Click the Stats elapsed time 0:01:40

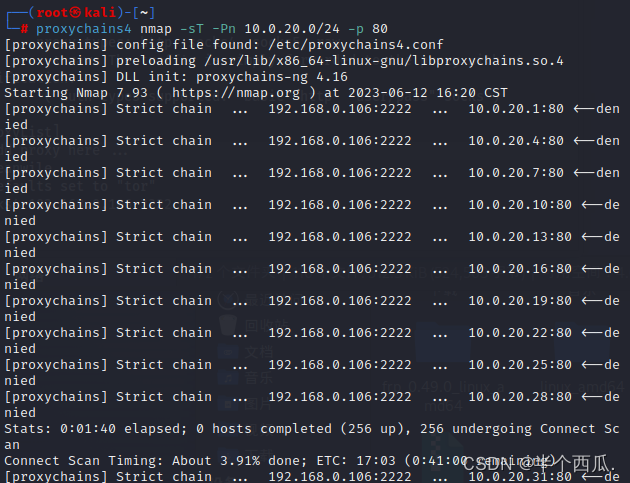pos(88,429)
